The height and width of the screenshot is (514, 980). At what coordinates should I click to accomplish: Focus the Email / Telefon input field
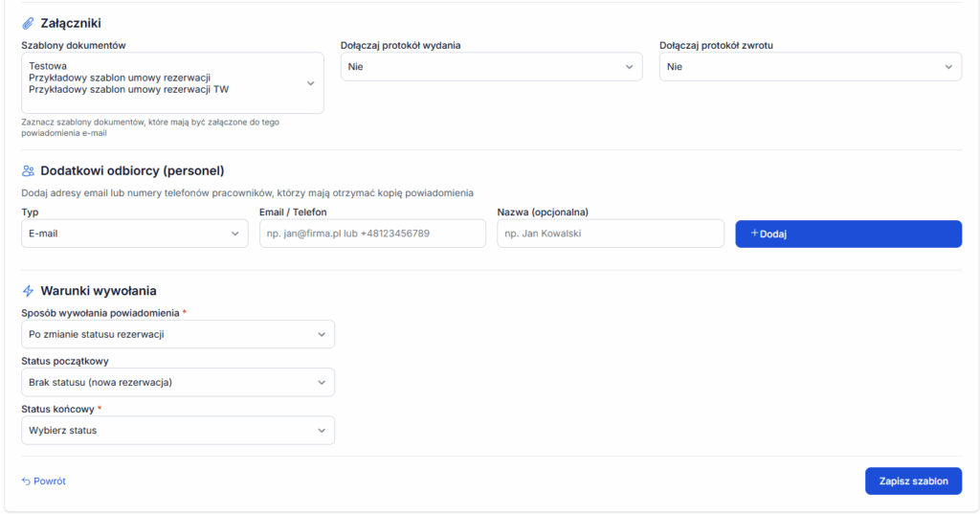pos(372,234)
